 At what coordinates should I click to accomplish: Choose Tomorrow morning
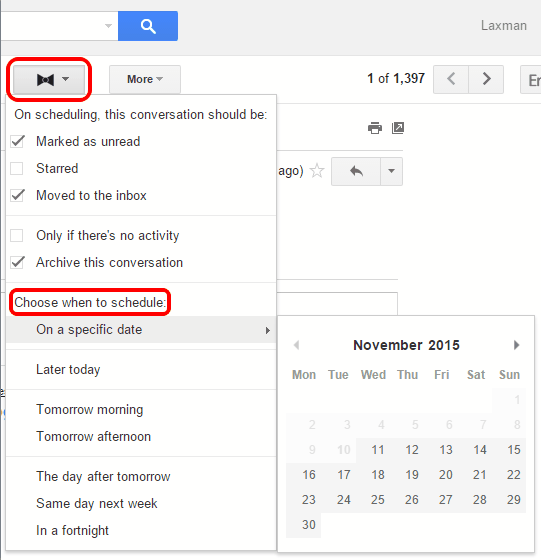(x=141, y=410)
